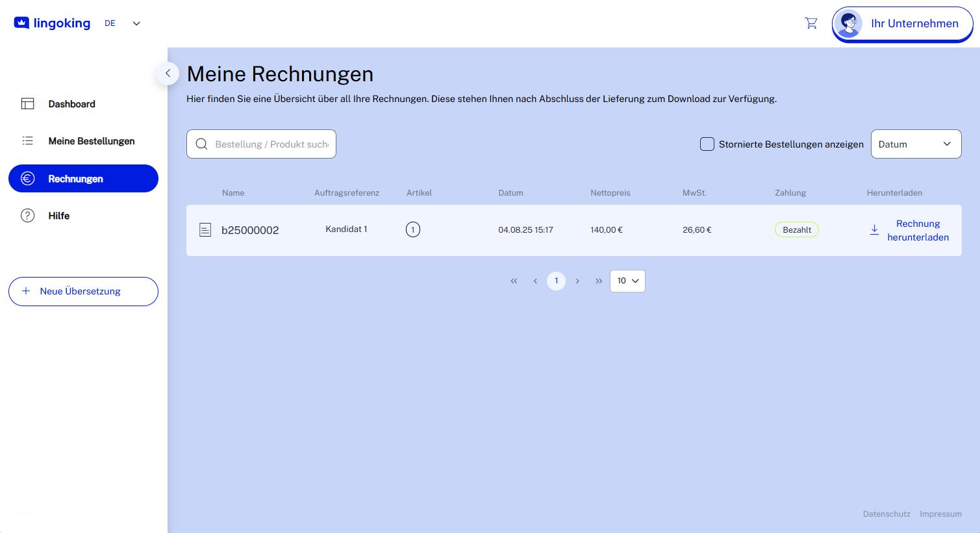Viewport: 980px width, 533px height.
Task: Change the results-per-page dropdown showing 10
Action: point(627,281)
